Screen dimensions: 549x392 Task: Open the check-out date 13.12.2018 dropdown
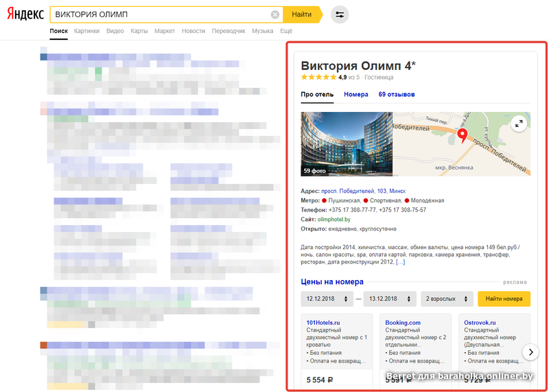click(x=390, y=299)
